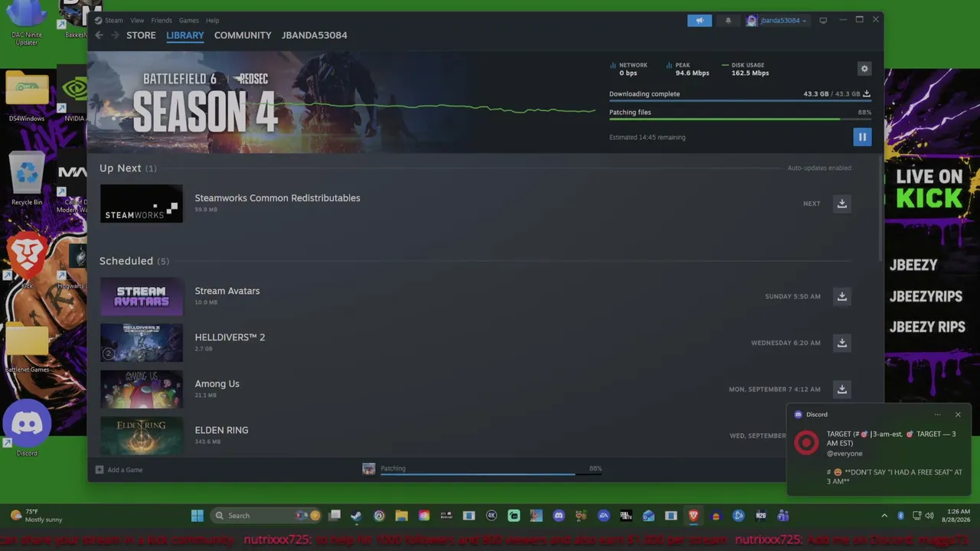Open File Explorer from the taskbar

click(401, 516)
